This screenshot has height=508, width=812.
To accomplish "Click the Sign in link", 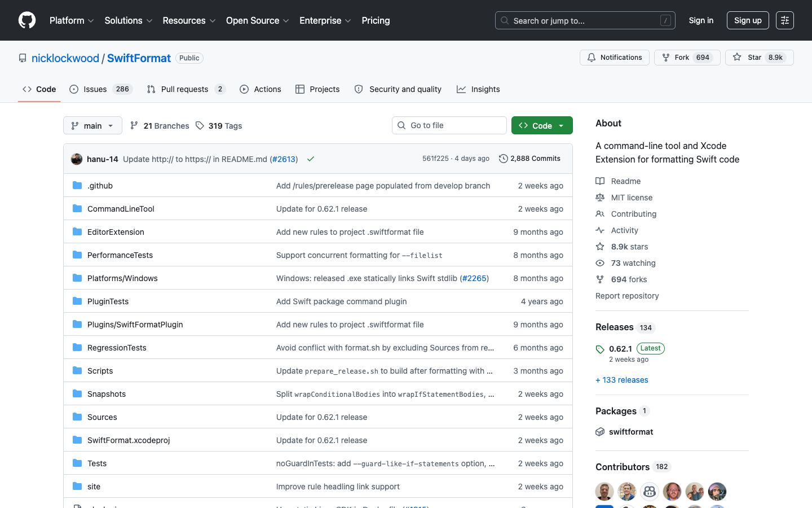I will pos(701,20).
